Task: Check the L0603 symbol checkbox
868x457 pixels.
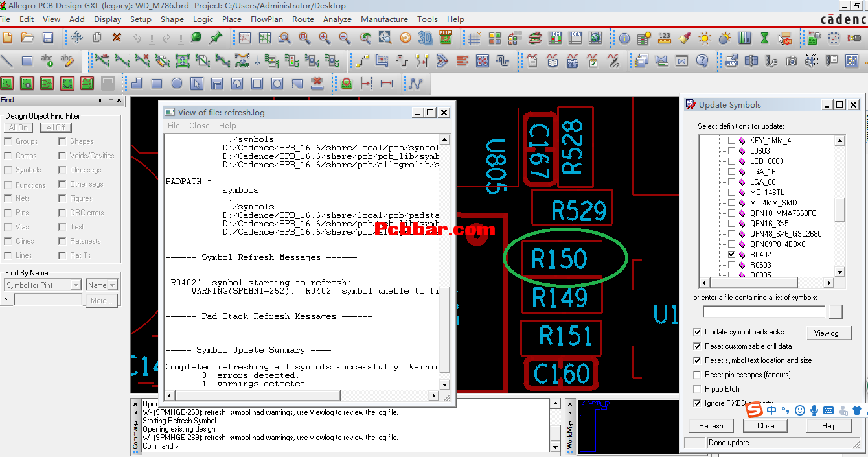Action: pyautogui.click(x=732, y=151)
